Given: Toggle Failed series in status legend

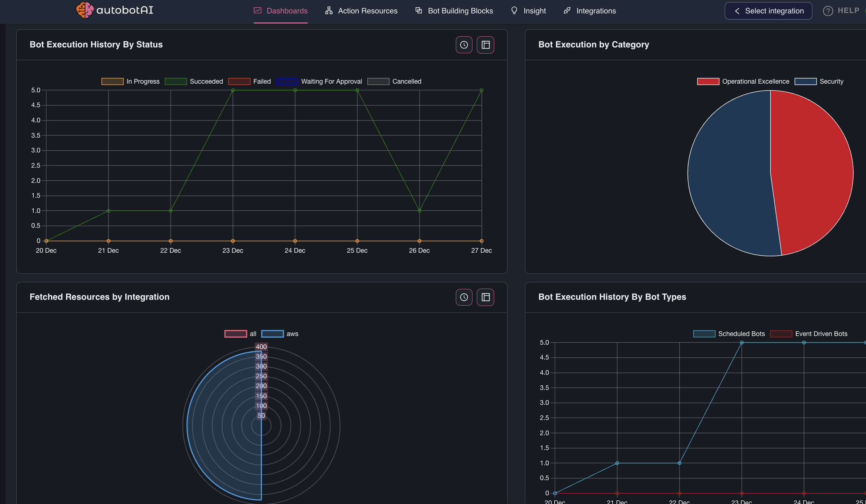Looking at the screenshot, I should point(262,81).
